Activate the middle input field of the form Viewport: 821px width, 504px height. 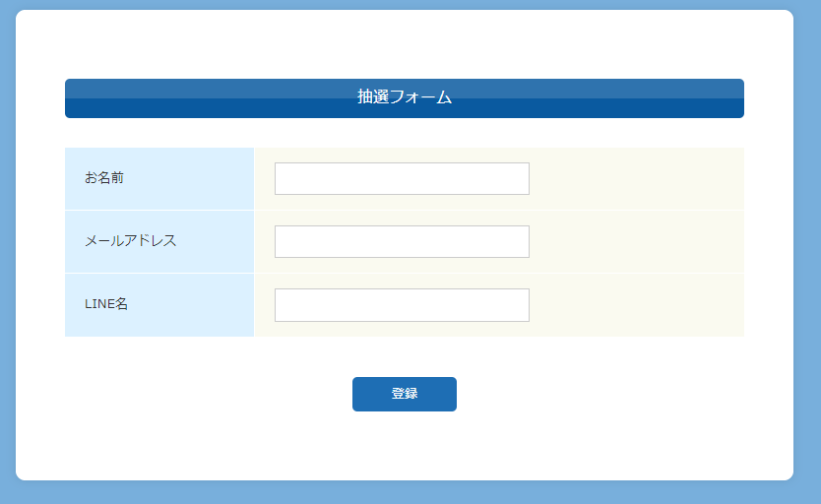tap(402, 242)
